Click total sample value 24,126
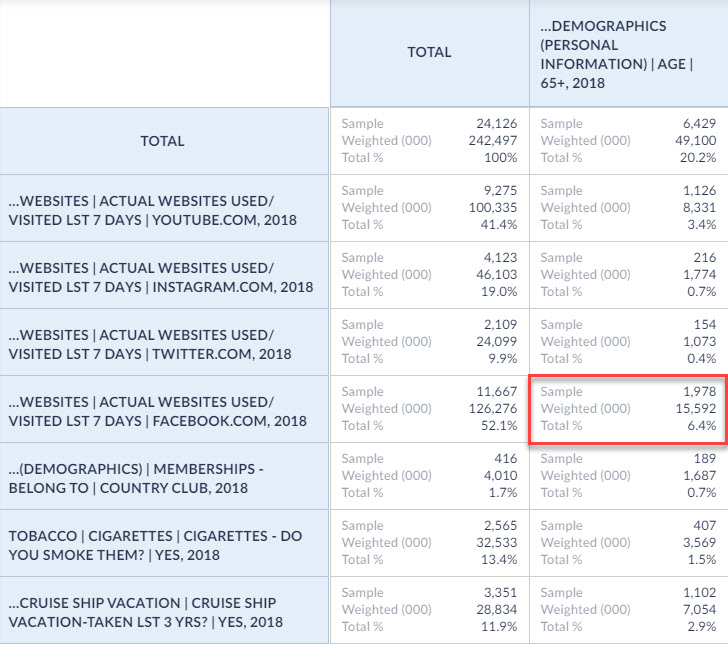This screenshot has width=728, height=645. (x=496, y=124)
